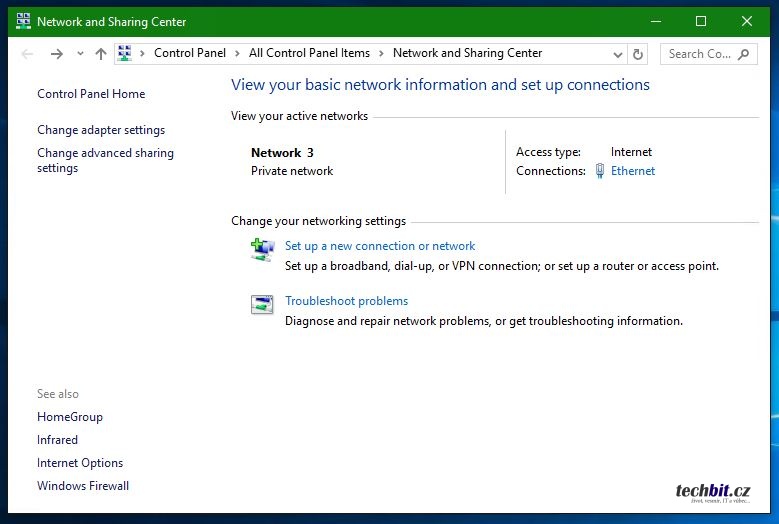Open Change adapter settings
Screen dimensions: 779x524
point(101,130)
